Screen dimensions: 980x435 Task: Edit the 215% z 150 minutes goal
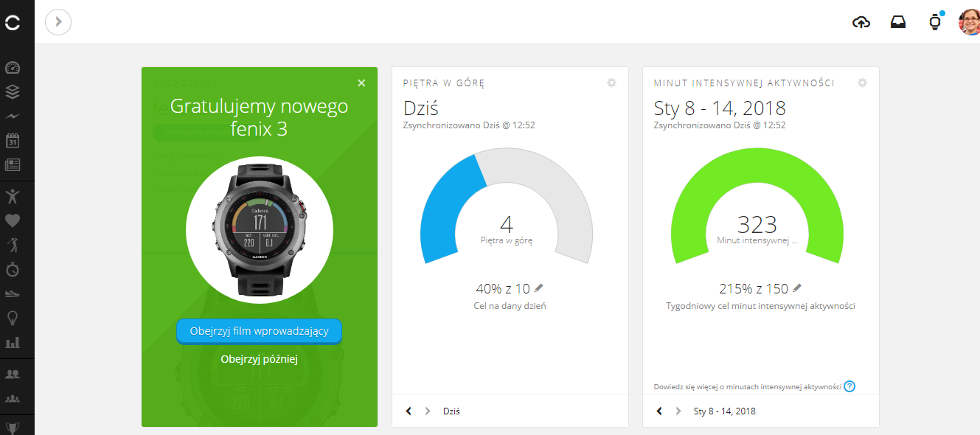click(797, 288)
